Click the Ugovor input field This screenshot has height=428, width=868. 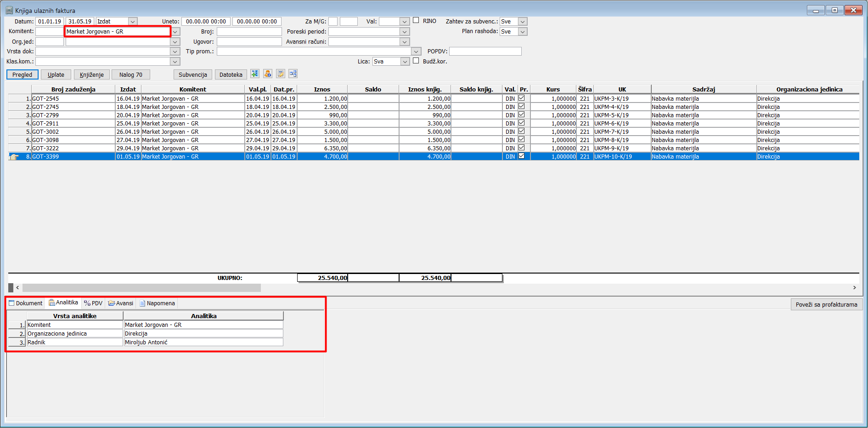click(249, 42)
